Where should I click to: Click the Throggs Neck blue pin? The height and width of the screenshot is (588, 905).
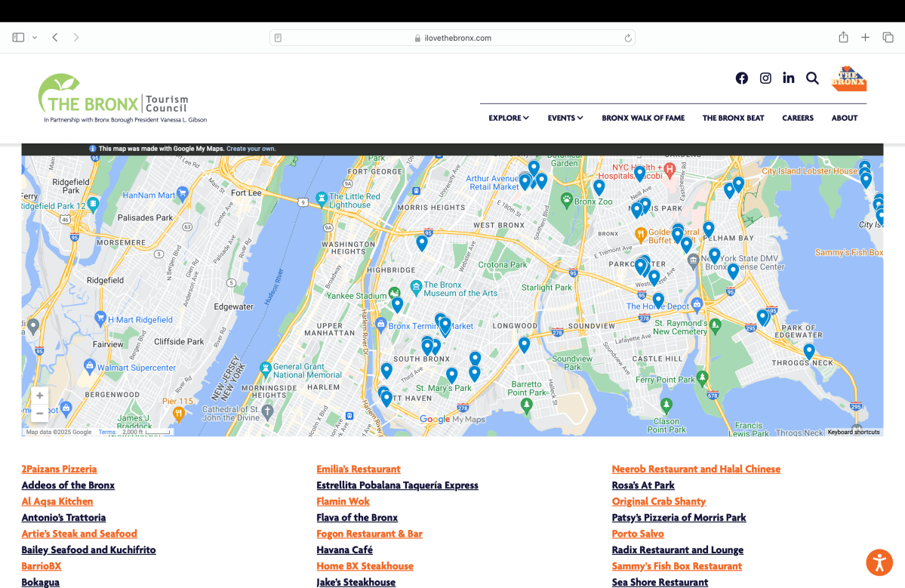click(809, 351)
